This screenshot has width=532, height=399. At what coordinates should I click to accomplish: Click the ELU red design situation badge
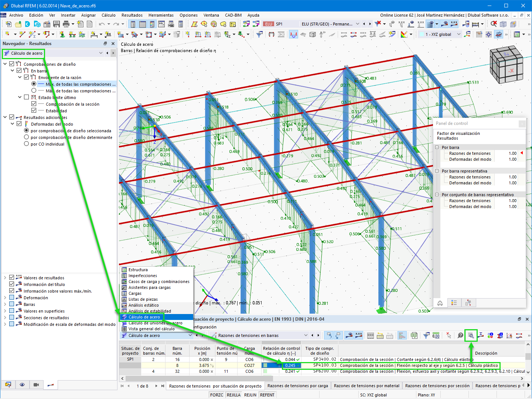click(269, 24)
